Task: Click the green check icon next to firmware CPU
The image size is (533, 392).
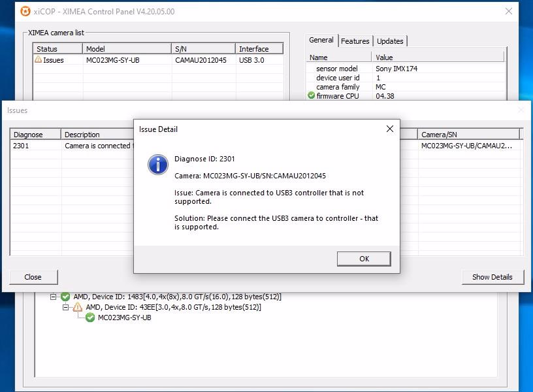Action: coord(312,96)
